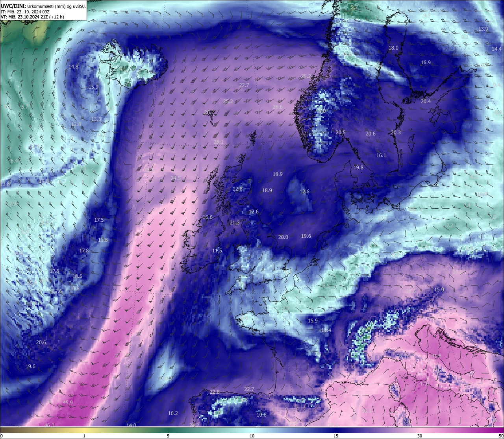
Task: Click the 24.5 map value
Action: [176, 178]
